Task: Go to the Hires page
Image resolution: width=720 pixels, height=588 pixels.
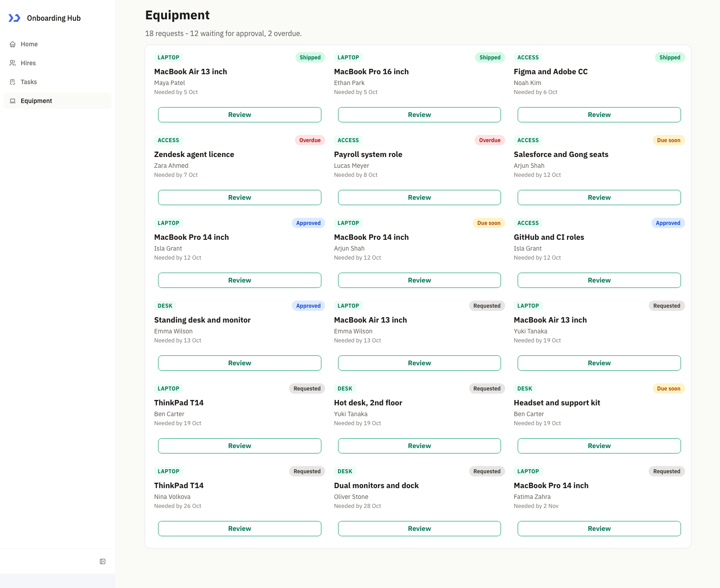Action: 58,63
